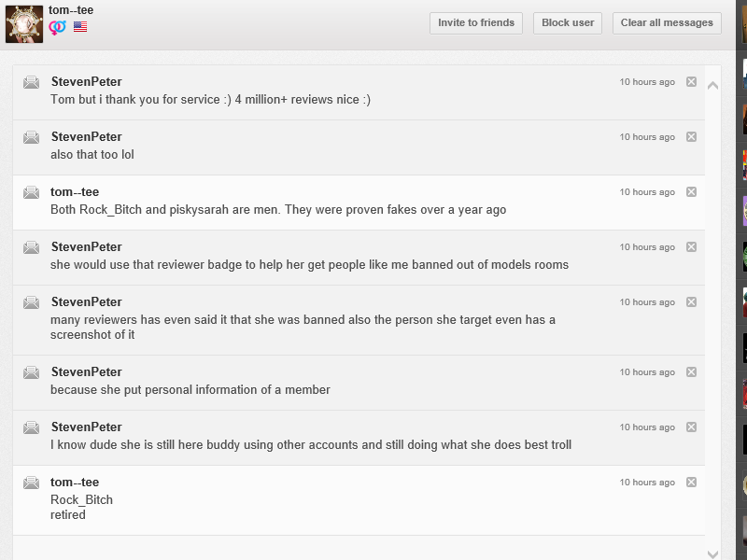
Task: Remove the 'screenshot of it' message
Action: (x=691, y=302)
